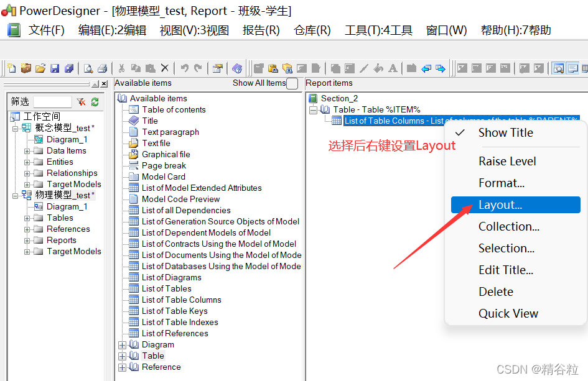Viewport: 588px width, 381px height.
Task: Select the Section_2 report item
Action: (339, 99)
